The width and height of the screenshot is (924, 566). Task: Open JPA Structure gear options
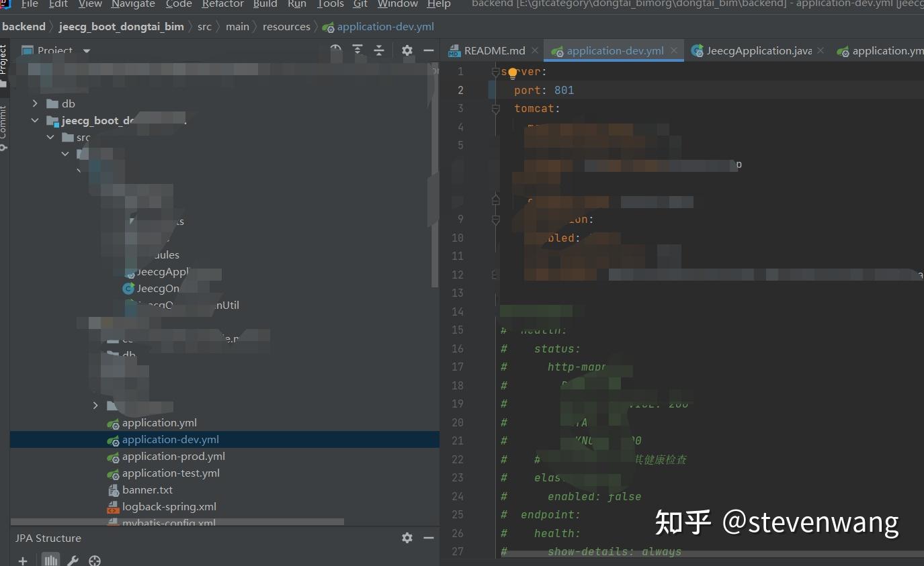(407, 538)
